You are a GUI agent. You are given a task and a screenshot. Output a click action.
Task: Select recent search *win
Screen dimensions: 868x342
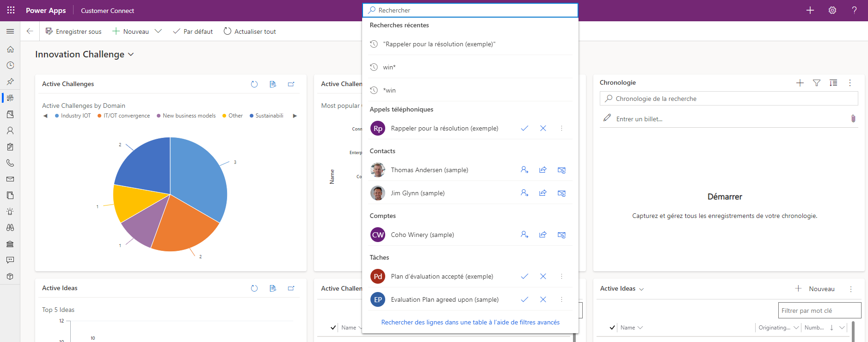coord(470,90)
